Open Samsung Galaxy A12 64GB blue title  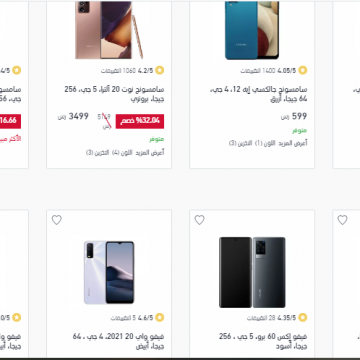[x=259, y=94]
